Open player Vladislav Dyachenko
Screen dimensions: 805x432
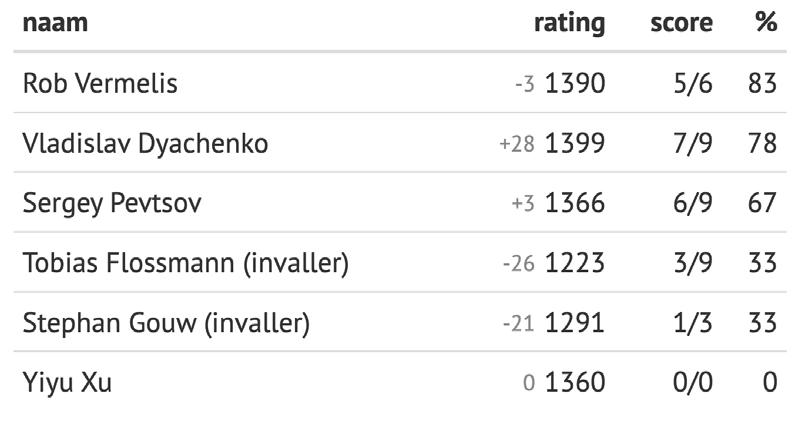[x=145, y=143]
